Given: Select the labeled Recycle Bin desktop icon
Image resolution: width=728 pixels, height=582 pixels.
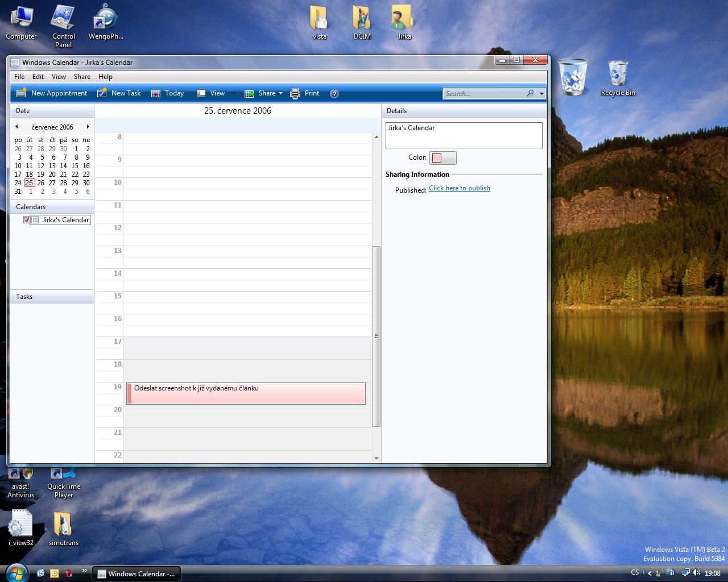Looking at the screenshot, I should 618,78.
